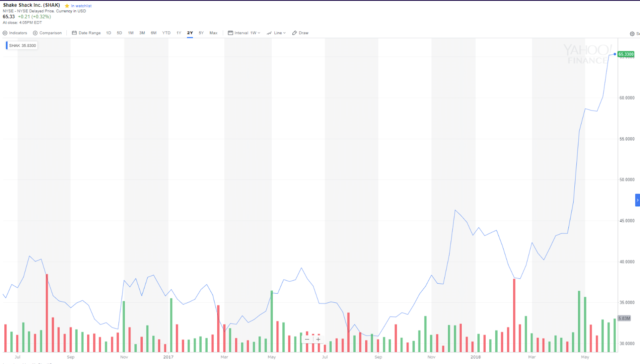Switch to the 1M range
Viewport: 640px width, 364px height.
point(131,33)
